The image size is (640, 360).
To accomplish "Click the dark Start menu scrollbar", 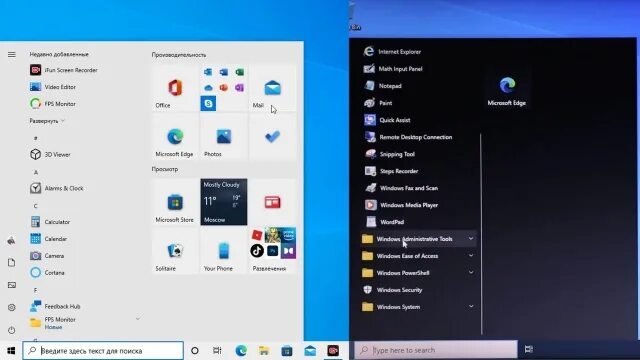I will coord(481,233).
